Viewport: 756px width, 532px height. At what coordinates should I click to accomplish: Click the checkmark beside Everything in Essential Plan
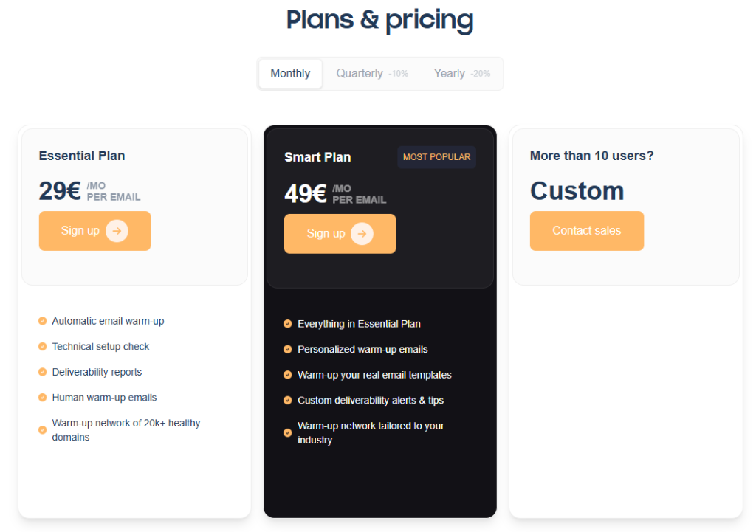point(287,324)
